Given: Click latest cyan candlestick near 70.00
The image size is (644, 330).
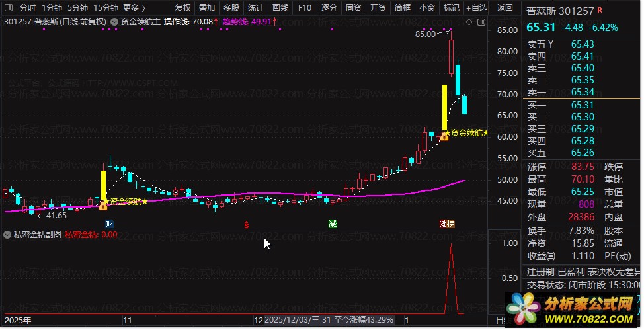Looking at the screenshot, I should (465, 104).
